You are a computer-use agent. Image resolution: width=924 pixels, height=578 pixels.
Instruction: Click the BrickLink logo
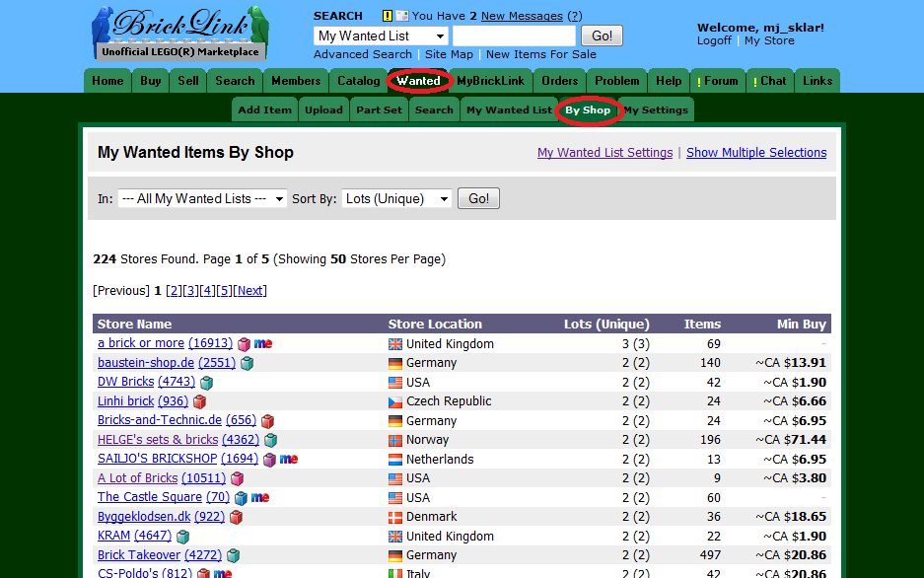point(180,33)
